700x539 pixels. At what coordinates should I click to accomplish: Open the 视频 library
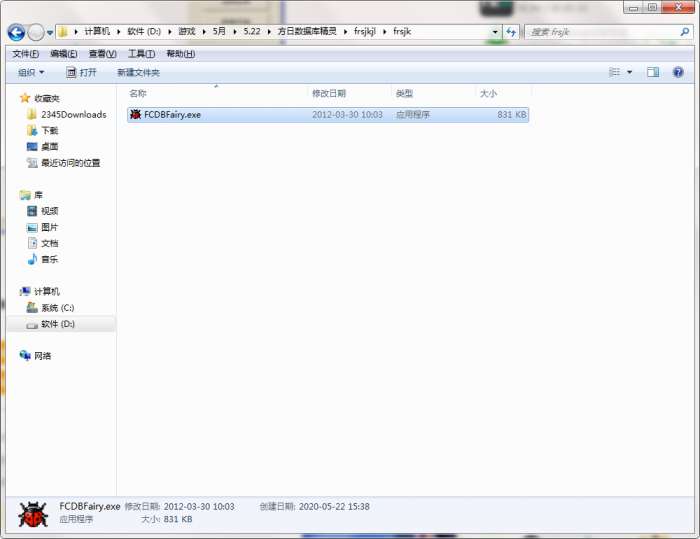pos(50,211)
